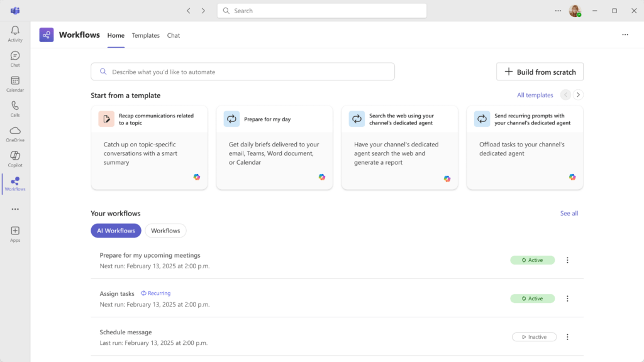Click the Build from scratch button

[x=539, y=72]
